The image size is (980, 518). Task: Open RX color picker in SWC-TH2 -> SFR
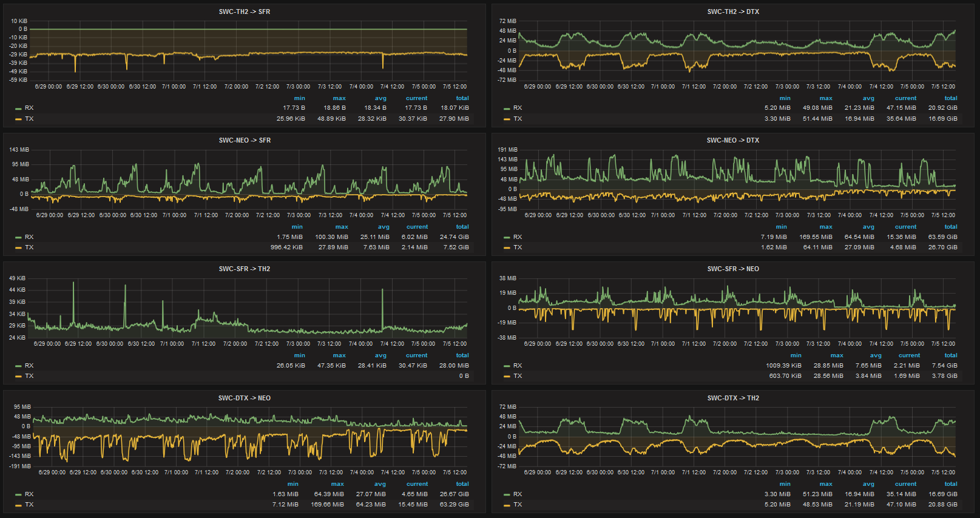18,109
